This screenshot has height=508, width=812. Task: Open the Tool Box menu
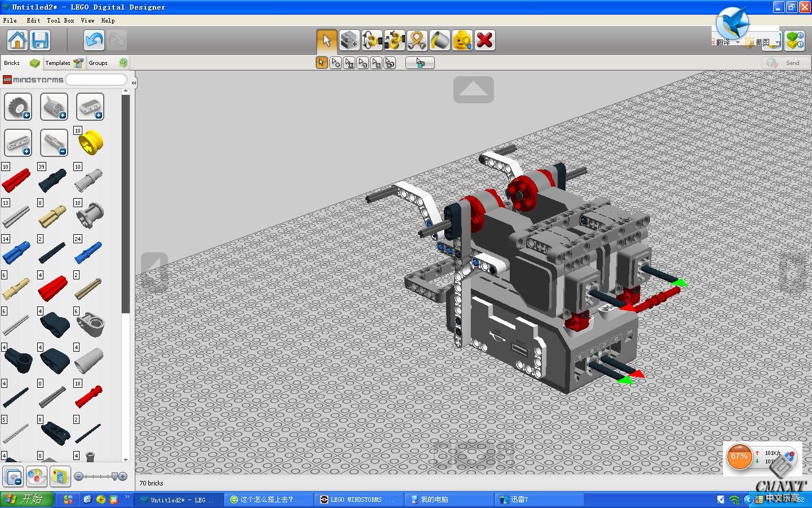(60, 20)
